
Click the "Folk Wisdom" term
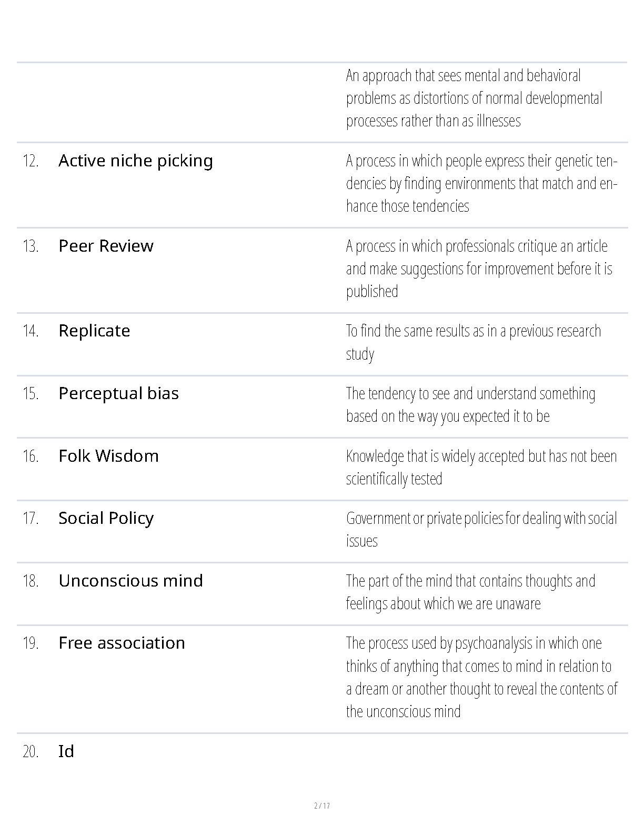click(x=108, y=456)
